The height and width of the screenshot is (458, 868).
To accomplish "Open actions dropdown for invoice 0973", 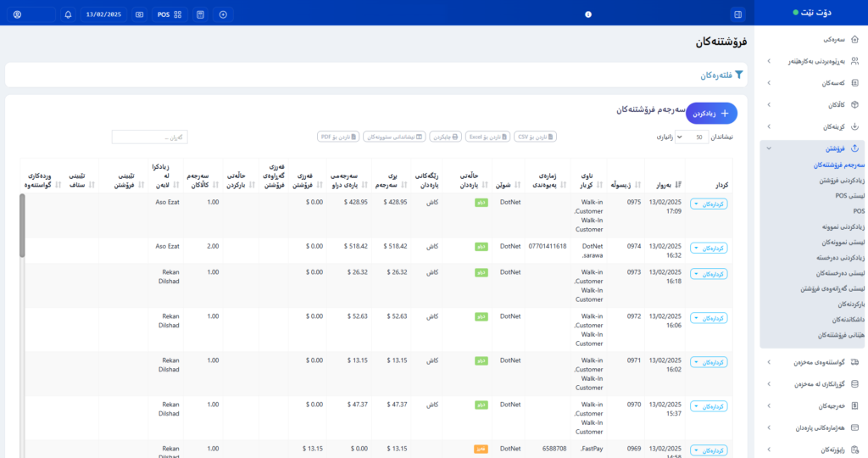I will [709, 274].
